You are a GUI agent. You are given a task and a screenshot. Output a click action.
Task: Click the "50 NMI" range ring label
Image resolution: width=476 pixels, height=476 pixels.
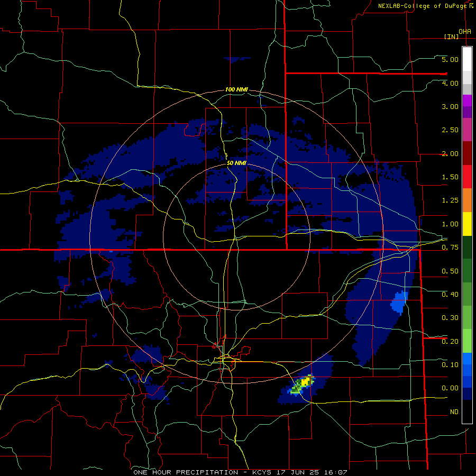(236, 163)
